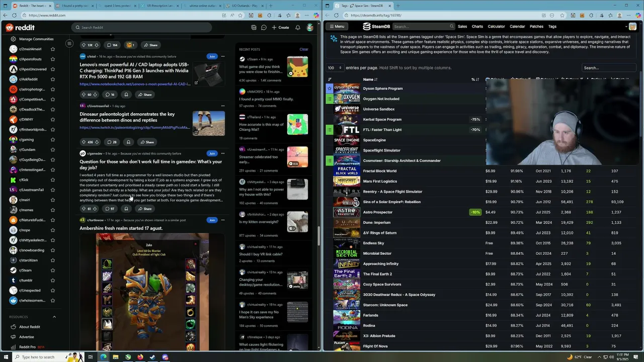Open File Explorer from the taskbar

115,357
